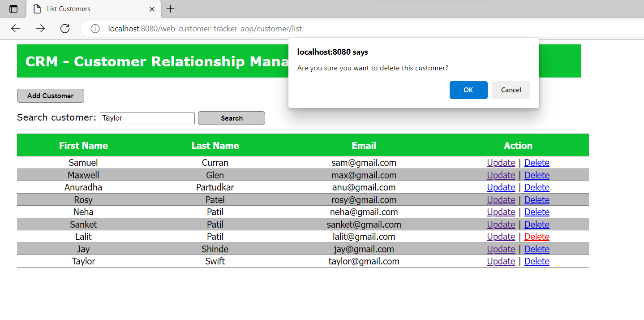Screen dimensions: 644x320
Task: Click the Samuel first name cell
Action: click(x=83, y=163)
